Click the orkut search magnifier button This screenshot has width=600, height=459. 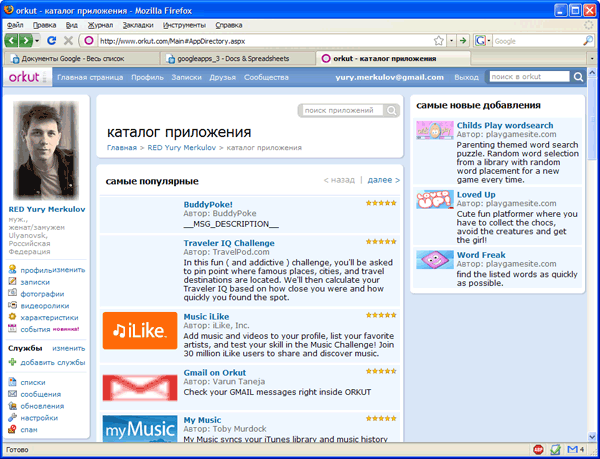click(x=578, y=77)
